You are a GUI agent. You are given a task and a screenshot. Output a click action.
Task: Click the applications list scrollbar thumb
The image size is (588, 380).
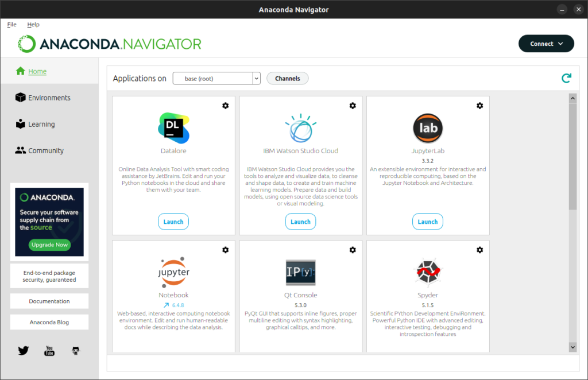[572, 157]
